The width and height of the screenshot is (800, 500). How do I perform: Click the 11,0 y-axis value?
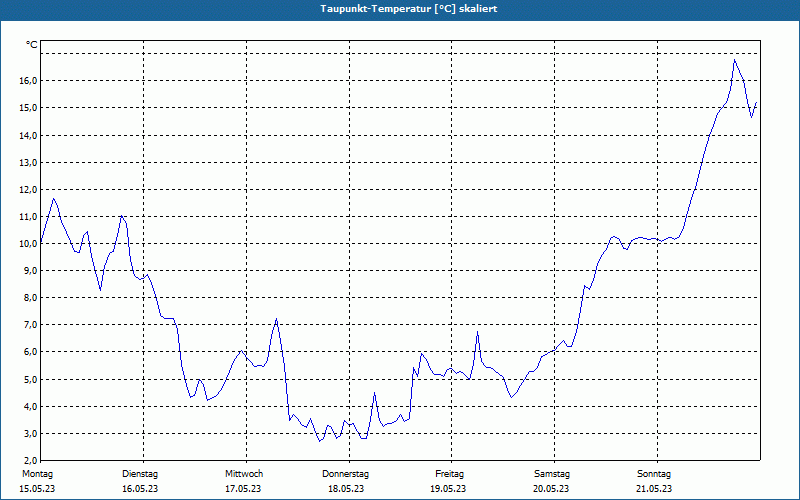click(x=28, y=216)
